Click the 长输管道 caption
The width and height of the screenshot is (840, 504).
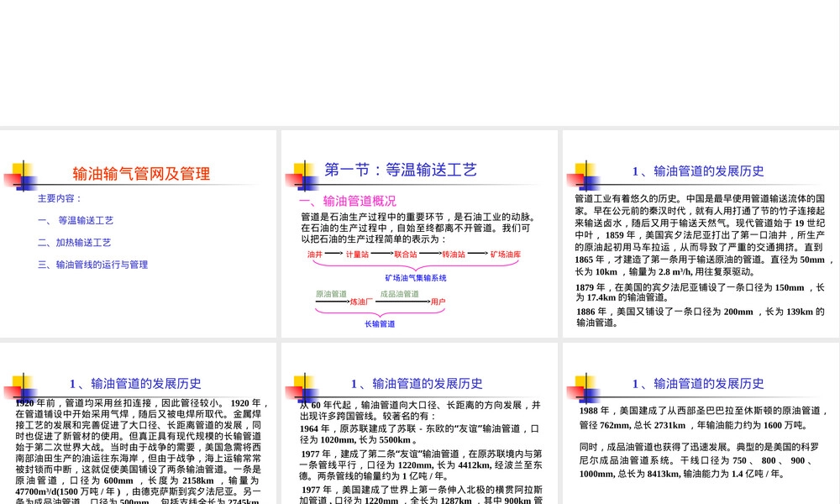380,324
